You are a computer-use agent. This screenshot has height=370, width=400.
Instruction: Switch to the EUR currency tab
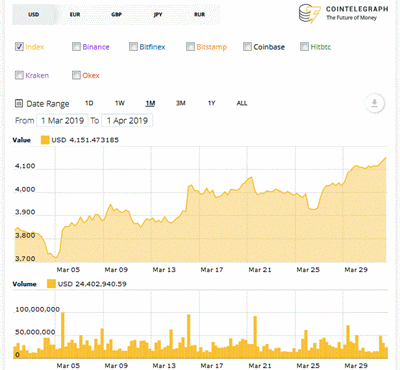click(x=75, y=14)
